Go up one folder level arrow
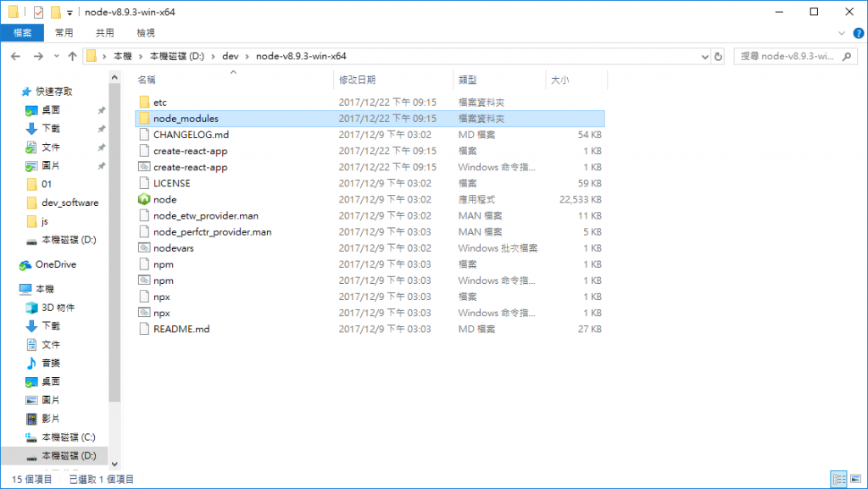 point(72,56)
